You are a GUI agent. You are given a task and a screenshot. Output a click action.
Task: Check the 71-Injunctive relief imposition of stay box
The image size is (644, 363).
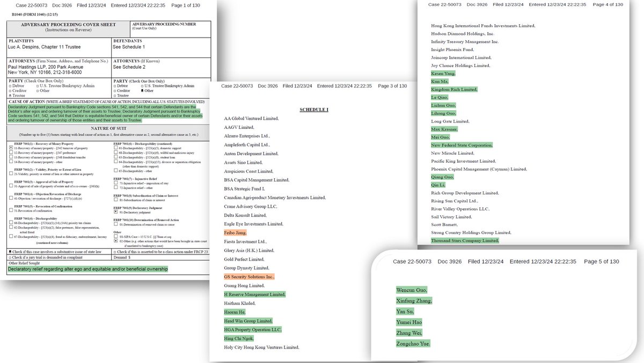(x=116, y=183)
